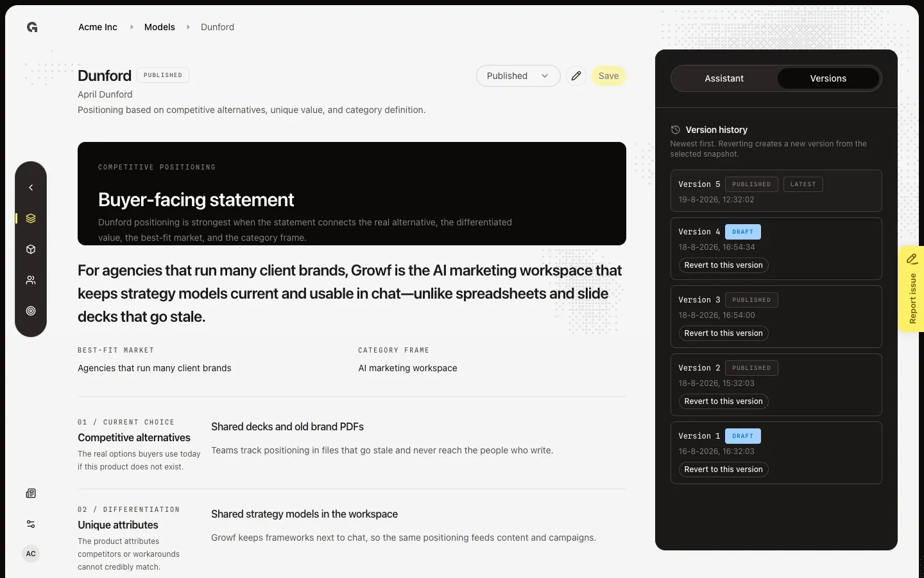Open the target icon in the sidebar
Image resolution: width=924 pixels, height=578 pixels.
[31, 311]
